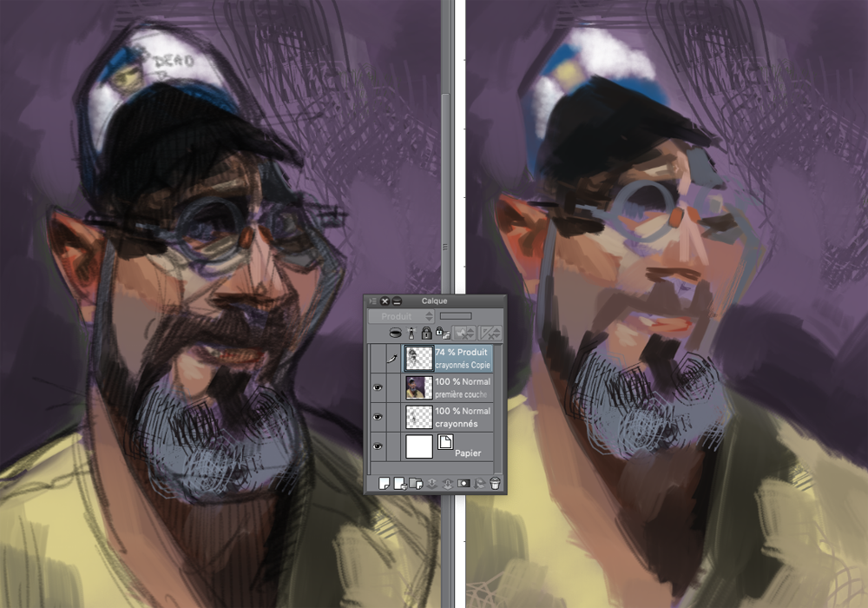
Task: Hide the crayonnés layer
Action: pos(377,417)
